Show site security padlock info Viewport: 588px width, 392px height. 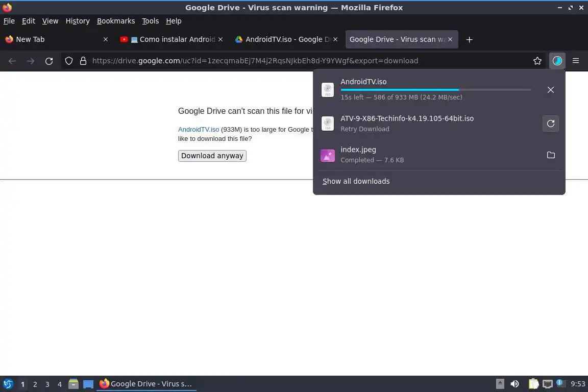tap(83, 61)
